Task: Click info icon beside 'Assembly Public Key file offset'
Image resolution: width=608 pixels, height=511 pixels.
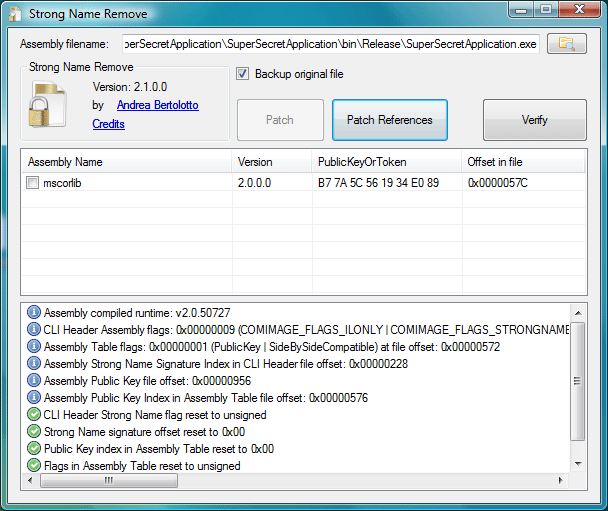Action: [x=34, y=380]
